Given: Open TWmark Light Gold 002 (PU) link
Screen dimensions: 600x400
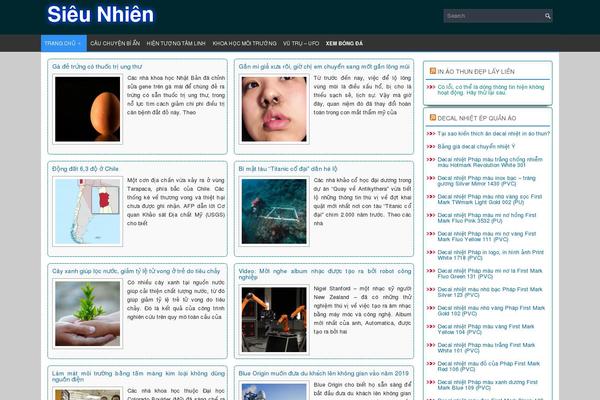Looking at the screenshot, I should 490,199.
